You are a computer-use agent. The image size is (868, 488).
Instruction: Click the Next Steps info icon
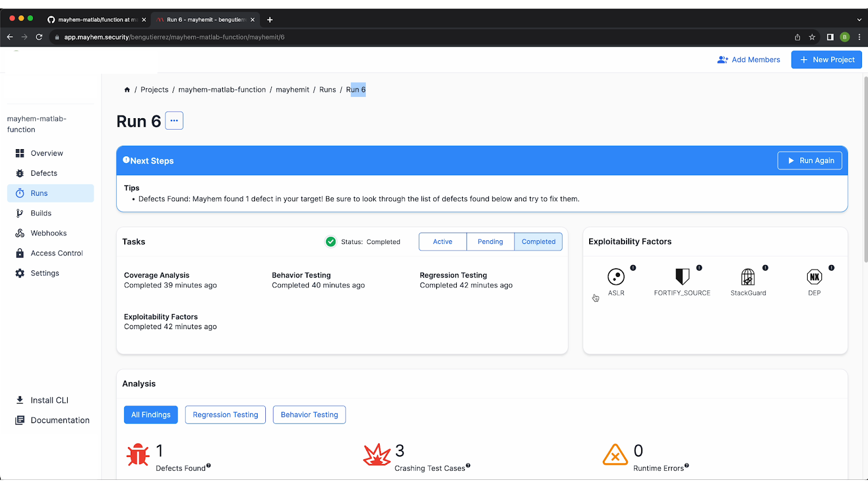click(126, 160)
